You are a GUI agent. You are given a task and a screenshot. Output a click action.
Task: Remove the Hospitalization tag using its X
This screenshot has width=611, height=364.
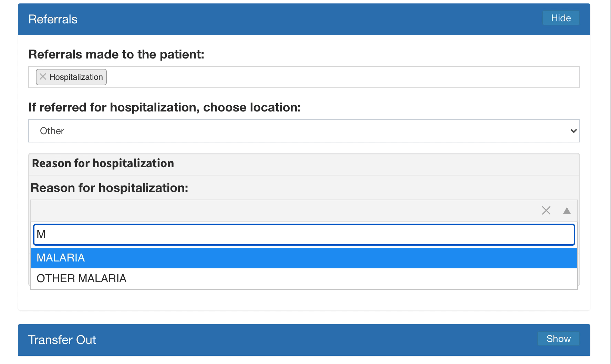[x=43, y=77]
